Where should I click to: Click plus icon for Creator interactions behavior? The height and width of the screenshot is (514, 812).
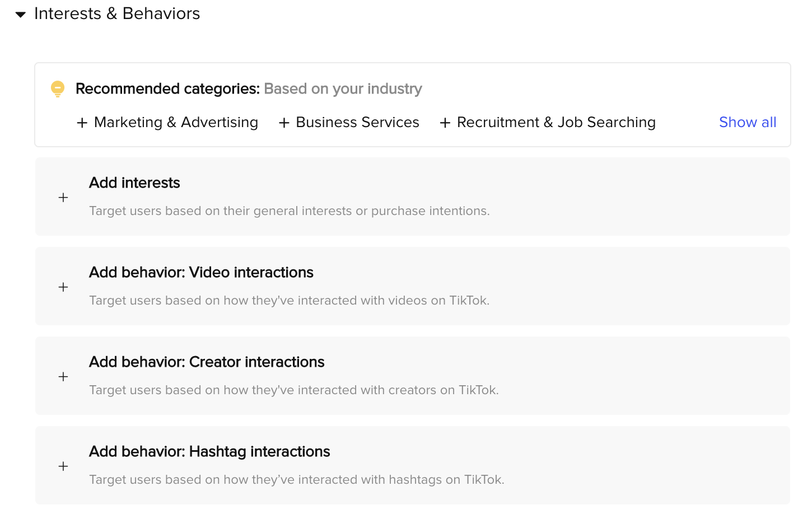click(63, 376)
